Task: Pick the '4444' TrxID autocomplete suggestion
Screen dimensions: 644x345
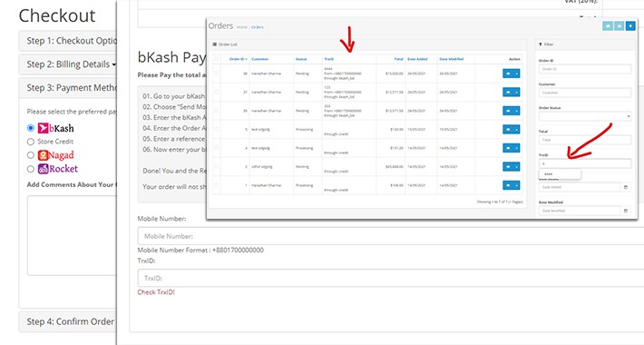Action: tap(560, 174)
